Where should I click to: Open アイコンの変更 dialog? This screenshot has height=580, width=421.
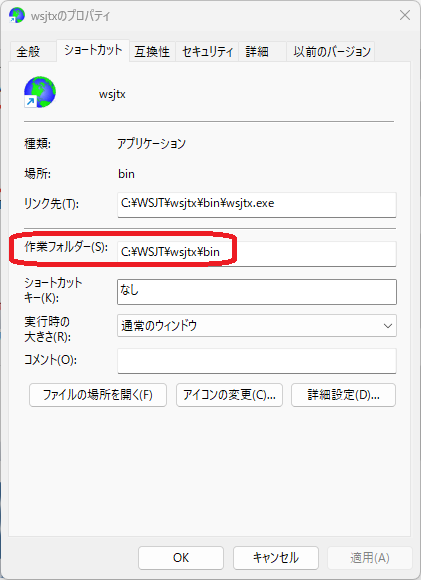click(229, 395)
